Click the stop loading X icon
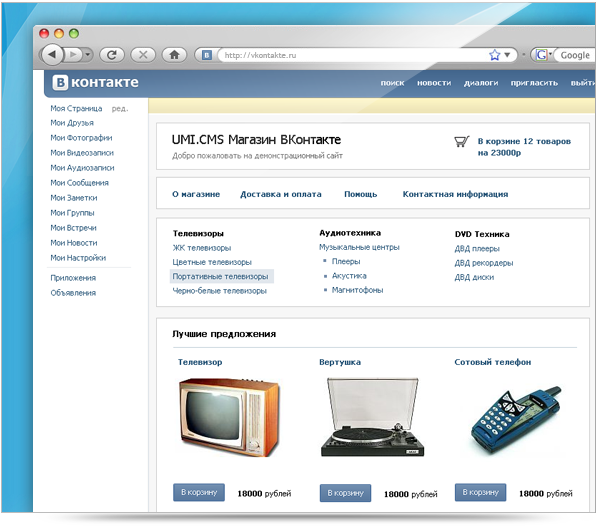Image resolution: width=600 pixels, height=530 pixels. tap(143, 55)
